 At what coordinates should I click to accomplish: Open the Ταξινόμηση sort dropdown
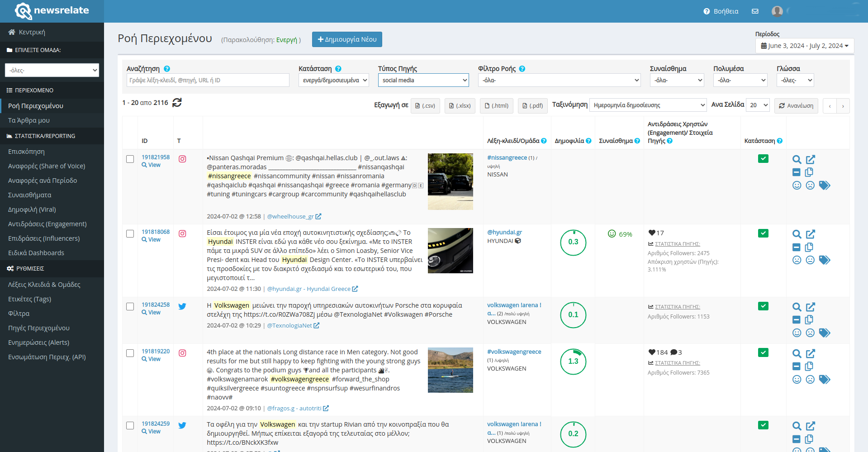[648, 105]
